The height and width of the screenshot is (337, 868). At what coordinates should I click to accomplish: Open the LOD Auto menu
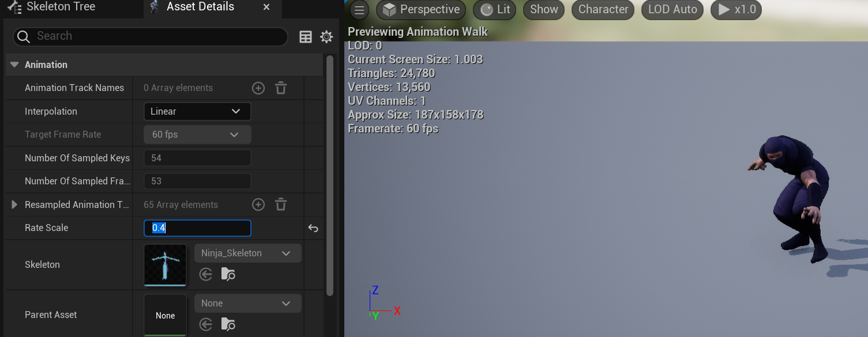pos(672,10)
